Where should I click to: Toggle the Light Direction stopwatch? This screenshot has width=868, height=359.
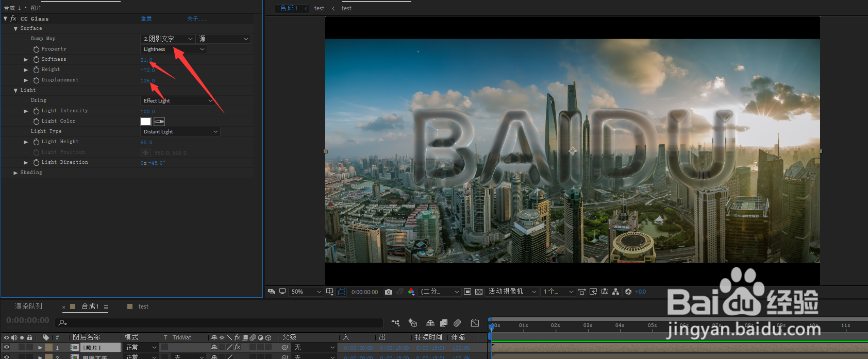tap(36, 163)
